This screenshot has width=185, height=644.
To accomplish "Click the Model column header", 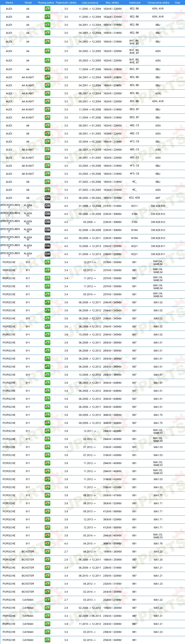I will (x=28, y=3).
